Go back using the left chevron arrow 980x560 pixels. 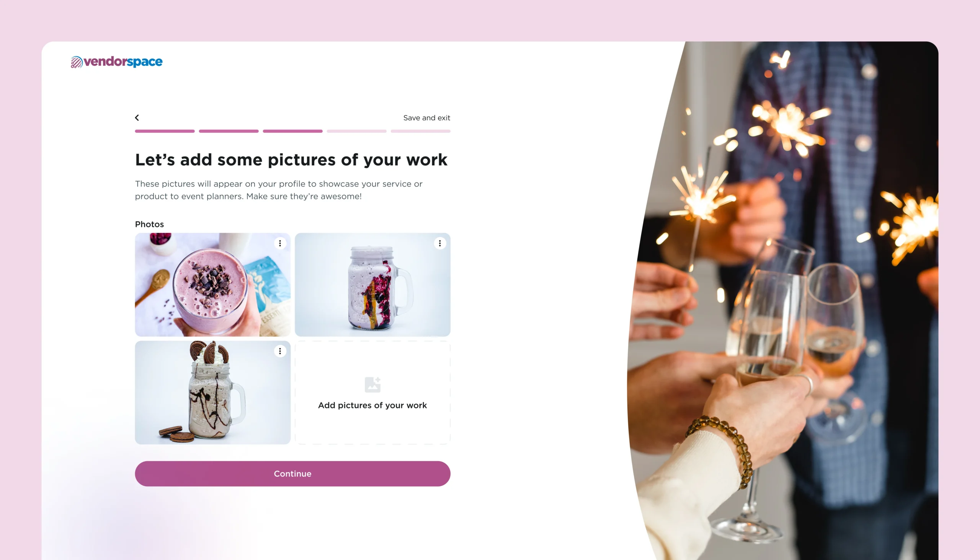(137, 118)
